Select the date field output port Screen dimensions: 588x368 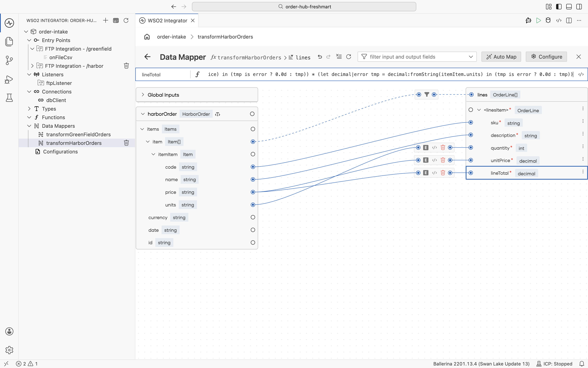tap(253, 230)
